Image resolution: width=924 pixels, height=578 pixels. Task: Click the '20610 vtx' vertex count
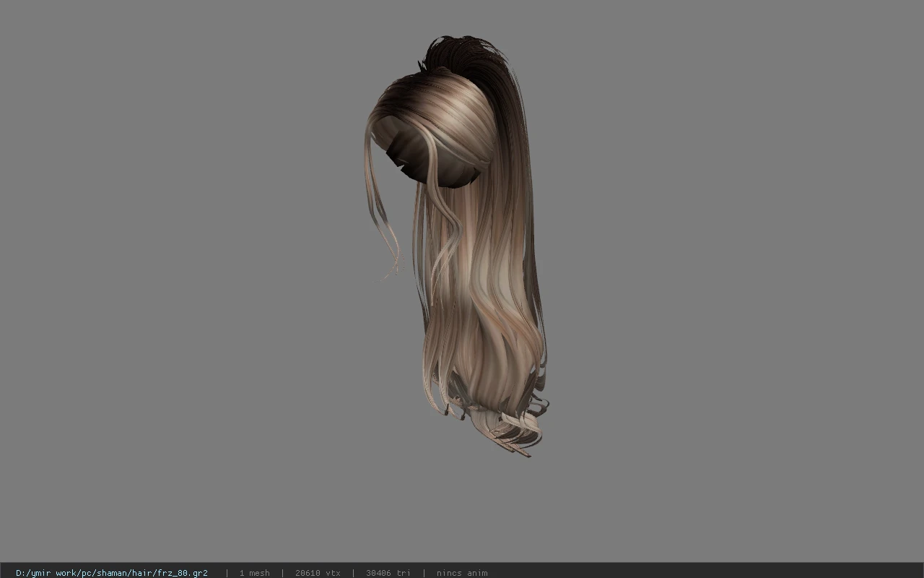click(318, 573)
